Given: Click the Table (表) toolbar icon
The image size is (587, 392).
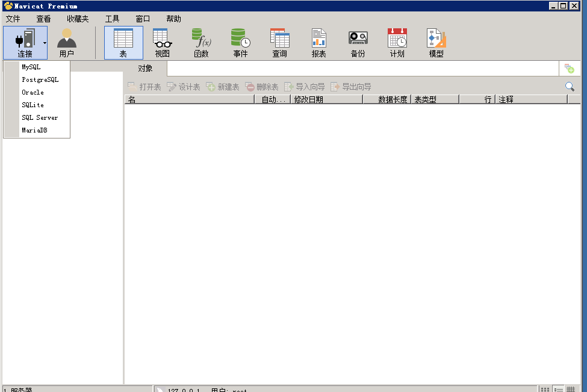Looking at the screenshot, I should pos(123,43).
